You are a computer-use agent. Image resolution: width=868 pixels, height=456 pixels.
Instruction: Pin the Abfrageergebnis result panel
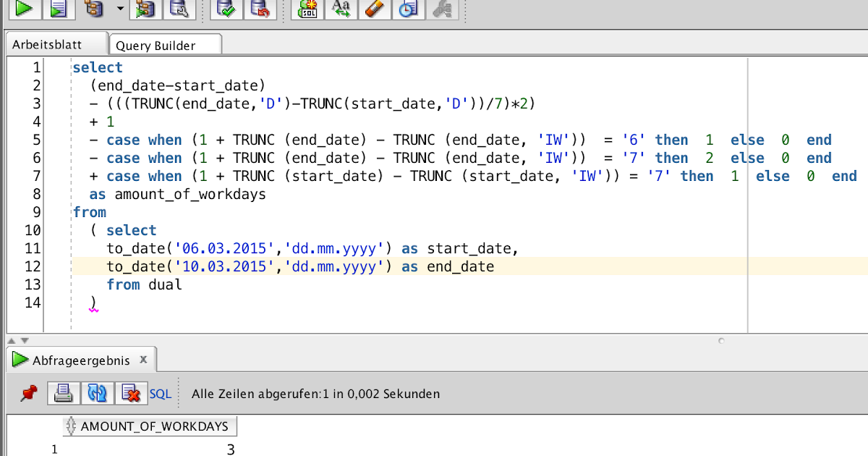click(30, 393)
